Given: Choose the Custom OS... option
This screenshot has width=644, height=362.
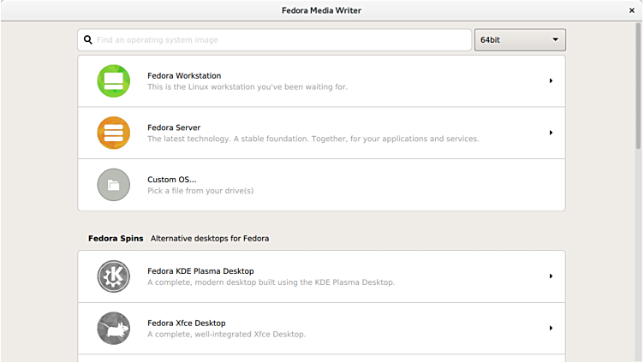Looking at the screenshot, I should tap(171, 180).
